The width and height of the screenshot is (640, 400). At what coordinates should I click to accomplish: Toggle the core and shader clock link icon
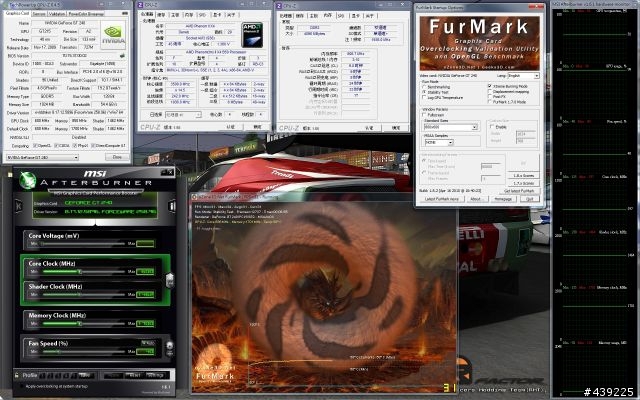[170, 280]
